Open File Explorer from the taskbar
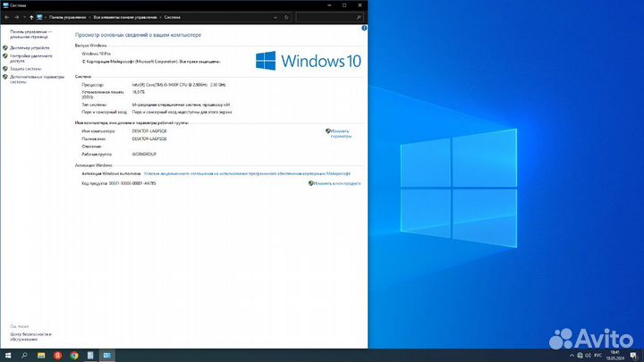 [x=41, y=356]
